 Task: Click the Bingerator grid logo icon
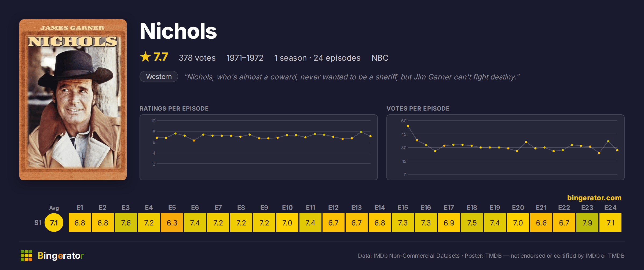(x=26, y=256)
